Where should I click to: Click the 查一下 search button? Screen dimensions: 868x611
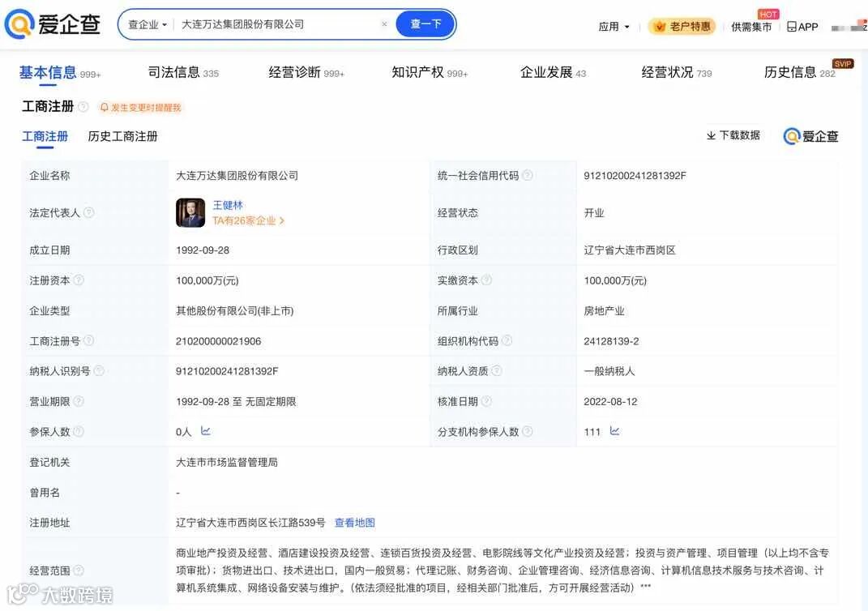click(425, 24)
